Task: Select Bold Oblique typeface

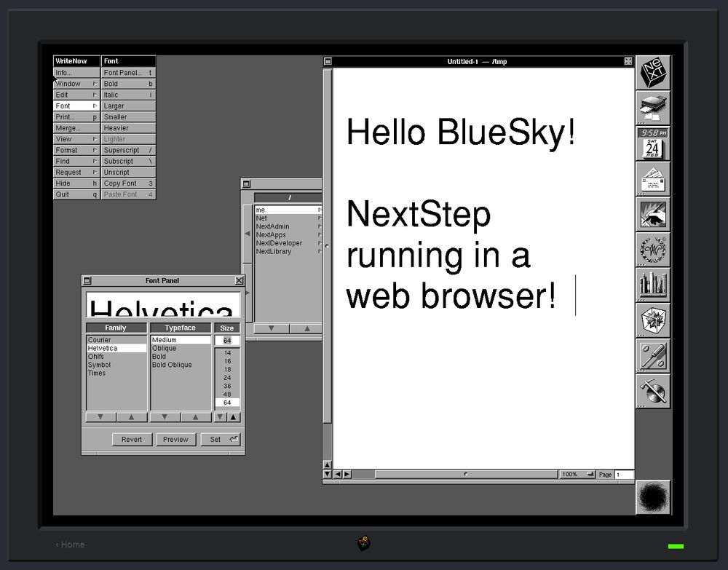Action: click(x=181, y=365)
